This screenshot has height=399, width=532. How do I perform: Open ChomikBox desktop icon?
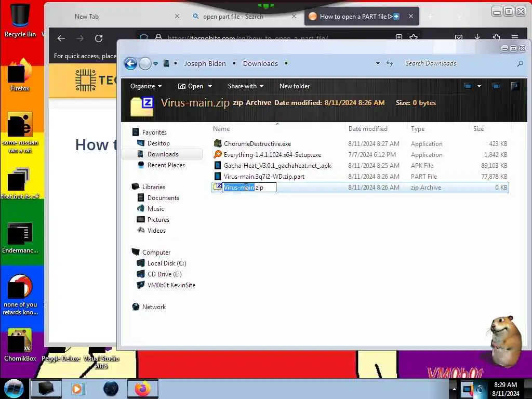[x=20, y=345]
